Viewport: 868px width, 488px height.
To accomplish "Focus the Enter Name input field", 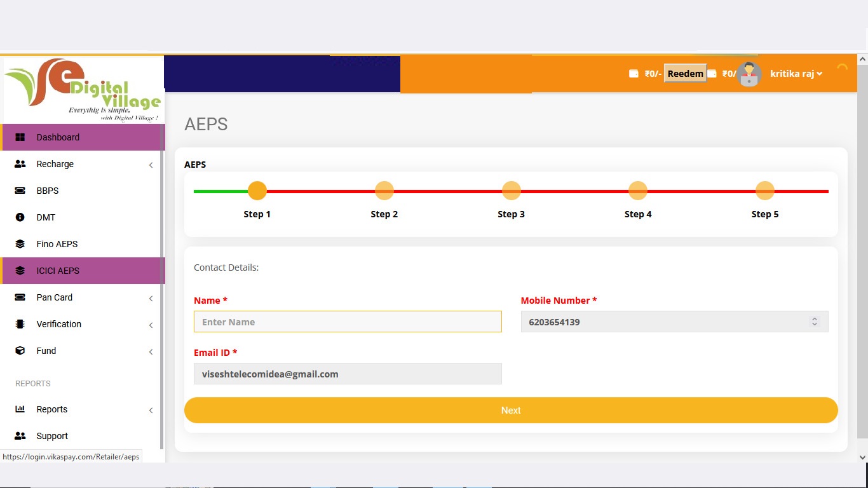I will (x=348, y=322).
